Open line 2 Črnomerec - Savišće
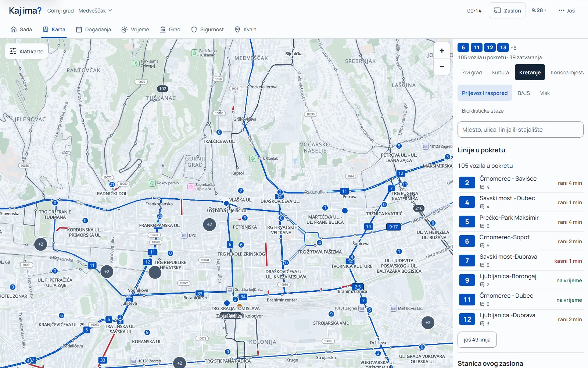Viewport: 588px width, 368px height. pos(520,183)
